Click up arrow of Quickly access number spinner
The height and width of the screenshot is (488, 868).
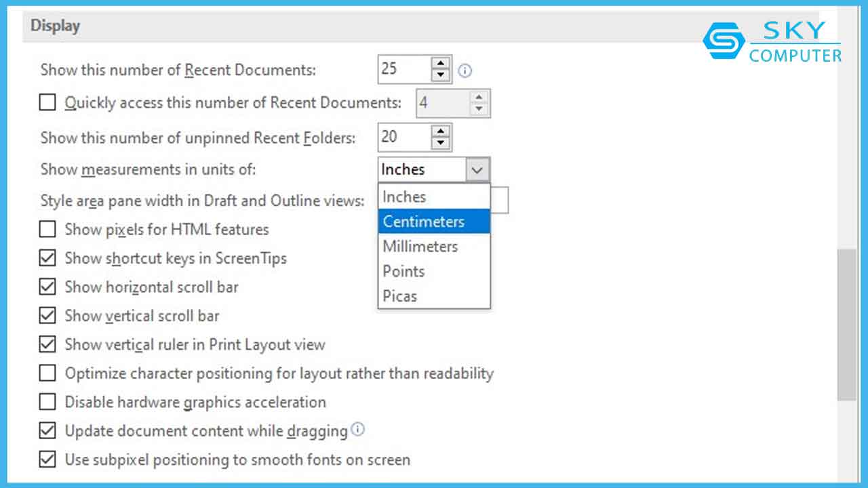(x=479, y=98)
